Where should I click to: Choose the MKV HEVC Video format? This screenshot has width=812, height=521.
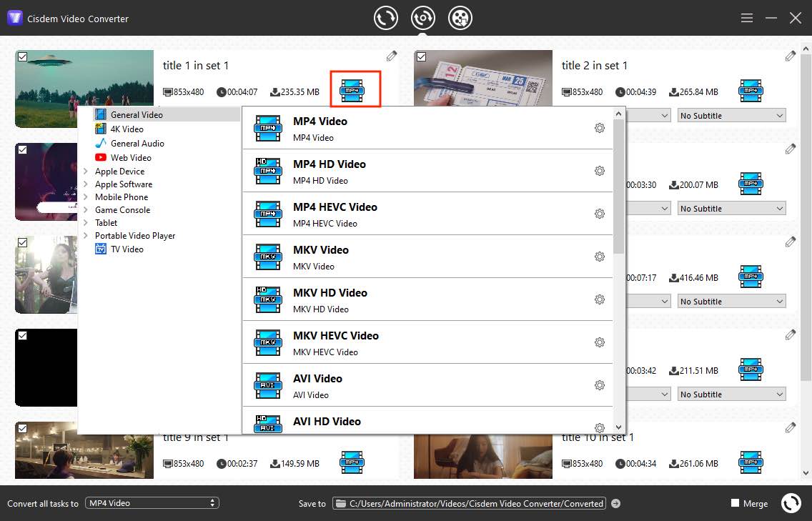point(427,343)
